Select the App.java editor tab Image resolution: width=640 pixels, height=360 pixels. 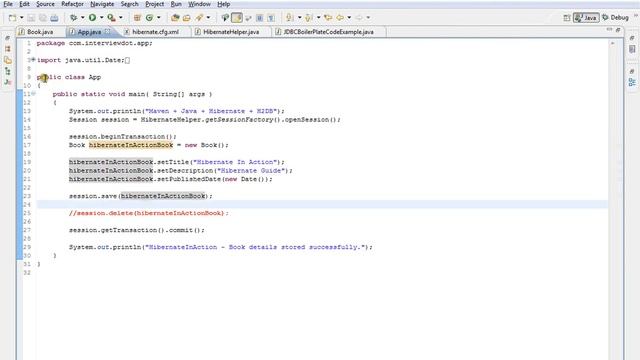click(x=89, y=32)
